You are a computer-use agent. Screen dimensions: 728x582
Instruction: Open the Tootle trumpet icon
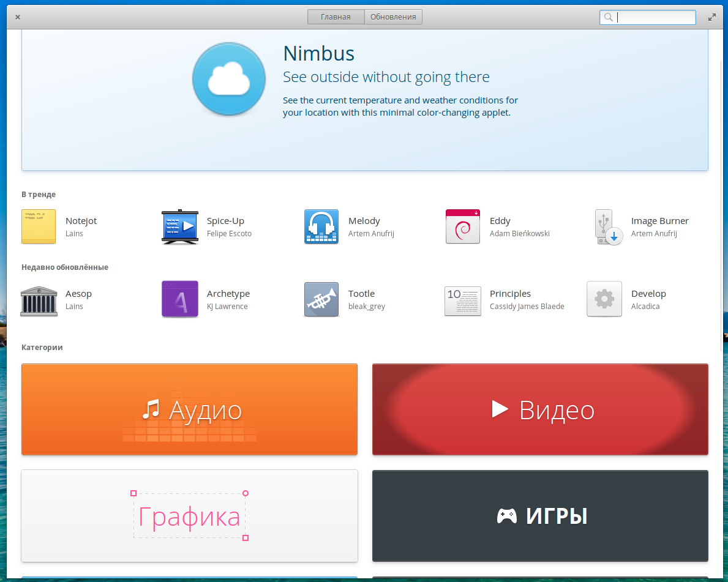point(321,299)
